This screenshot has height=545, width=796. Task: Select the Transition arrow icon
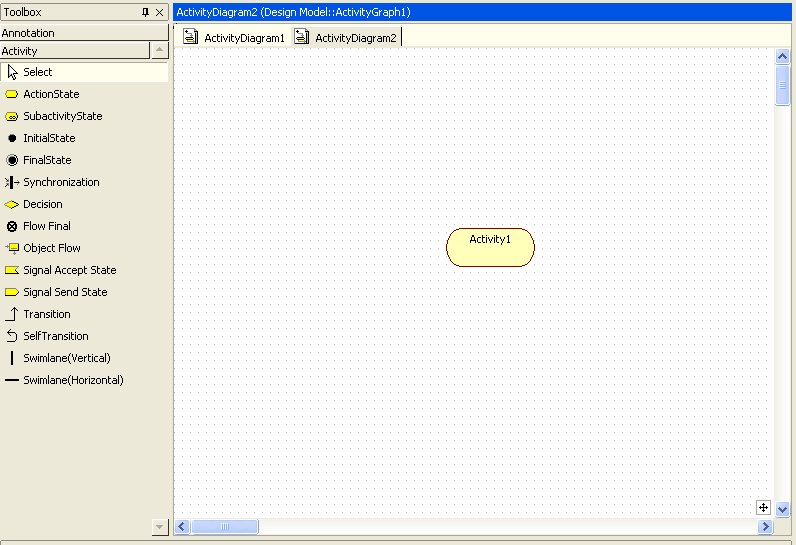click(12, 314)
